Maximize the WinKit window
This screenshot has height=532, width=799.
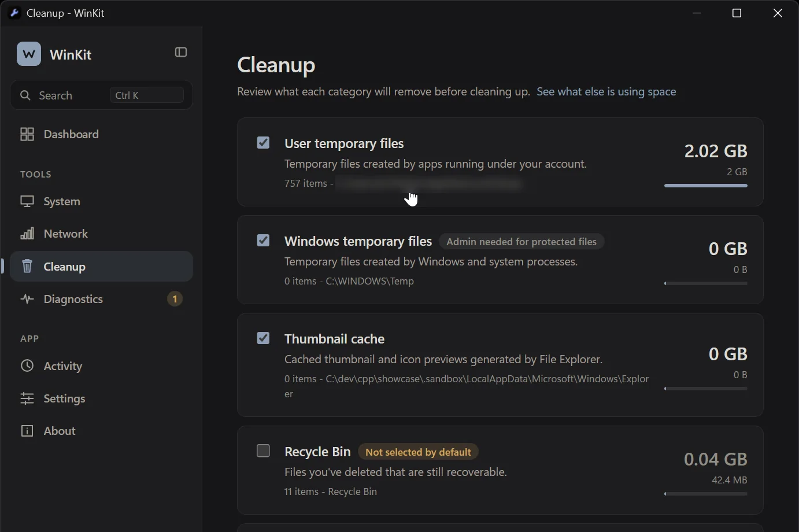pyautogui.click(x=737, y=13)
